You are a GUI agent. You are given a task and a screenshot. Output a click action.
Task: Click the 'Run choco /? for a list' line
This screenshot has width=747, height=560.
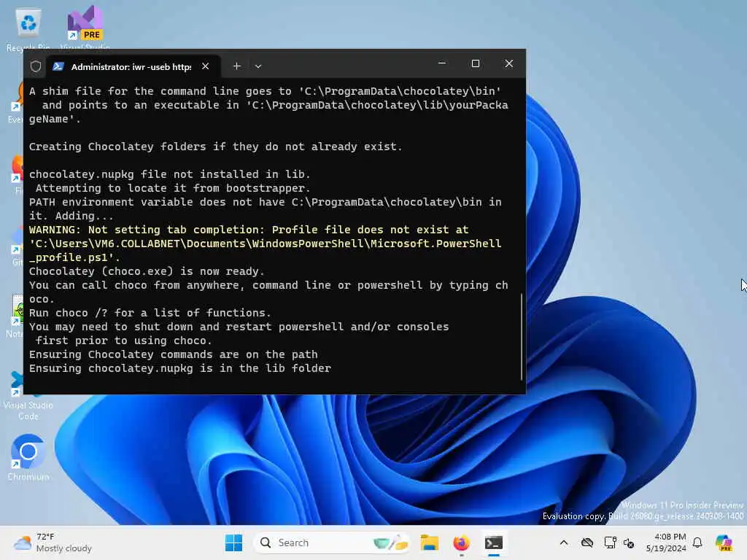(x=150, y=313)
